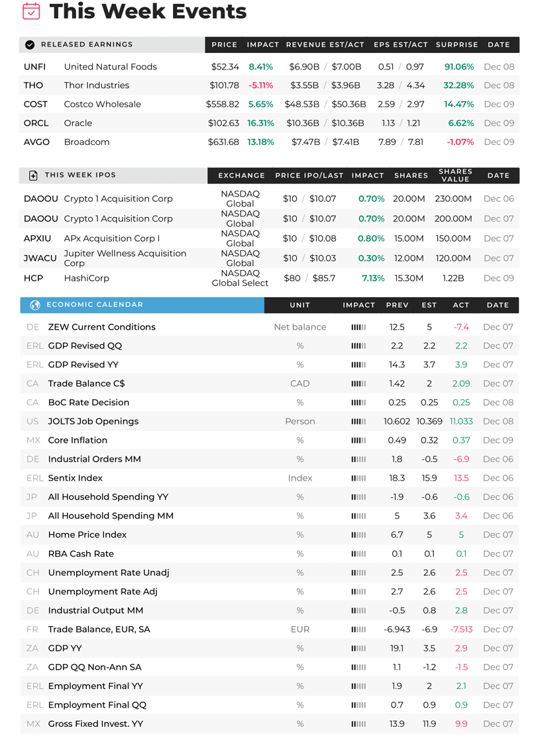Click the calendar icon beside This Week Events
This screenshot has width=534, height=756.
point(31,11)
